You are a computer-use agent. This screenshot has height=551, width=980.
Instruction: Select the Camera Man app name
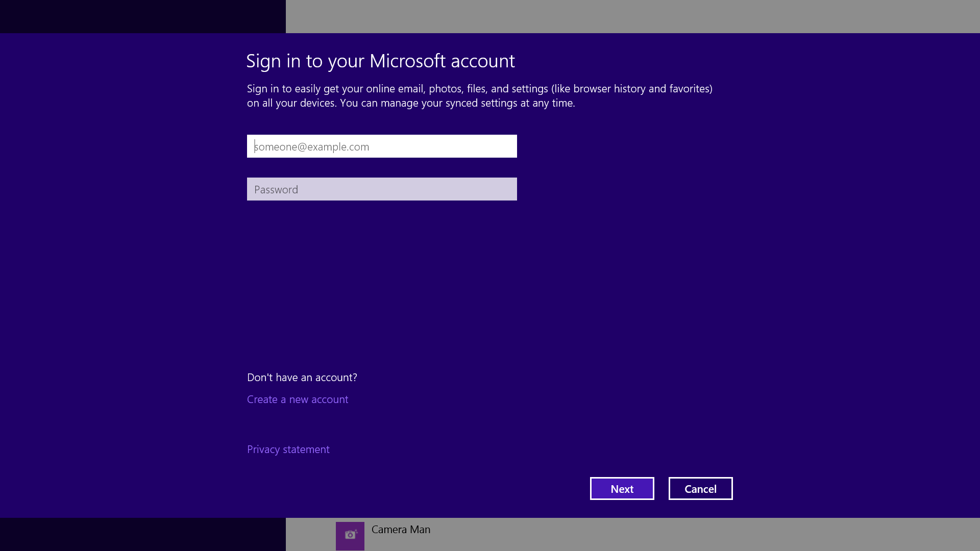pyautogui.click(x=401, y=530)
